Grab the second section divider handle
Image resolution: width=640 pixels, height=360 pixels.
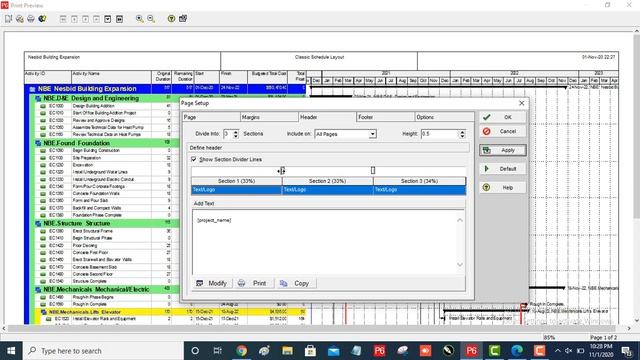coord(373,171)
